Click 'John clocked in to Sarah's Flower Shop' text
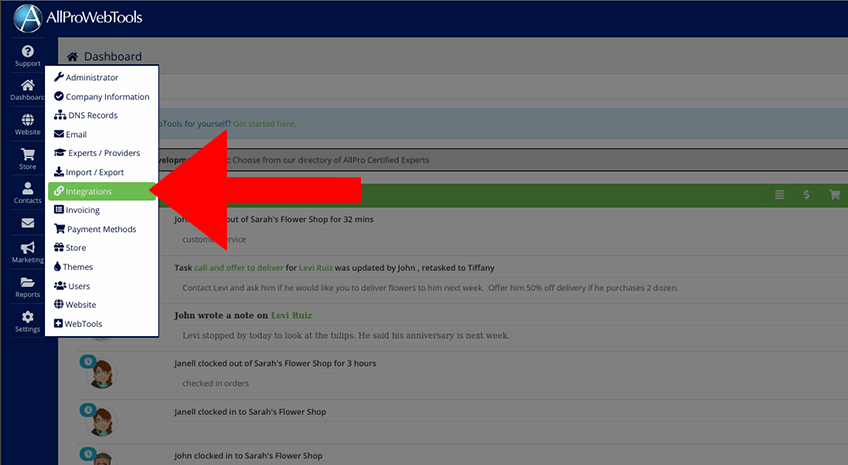The image size is (848, 465). click(248, 456)
